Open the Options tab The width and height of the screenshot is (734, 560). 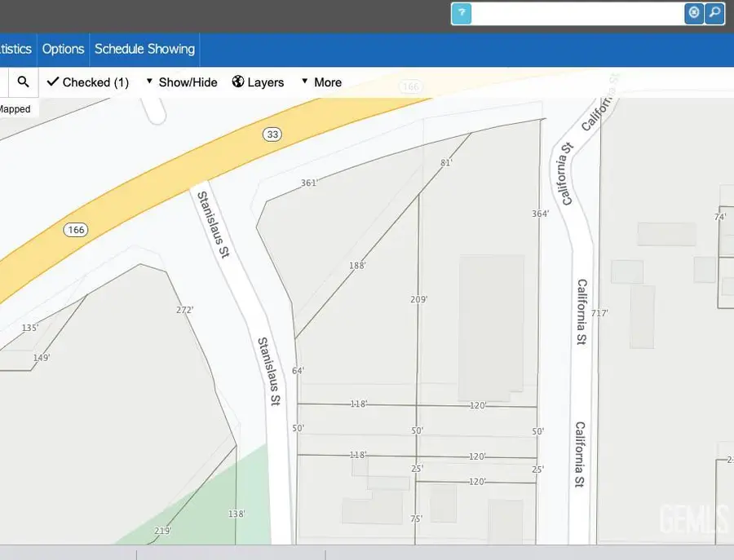point(63,49)
